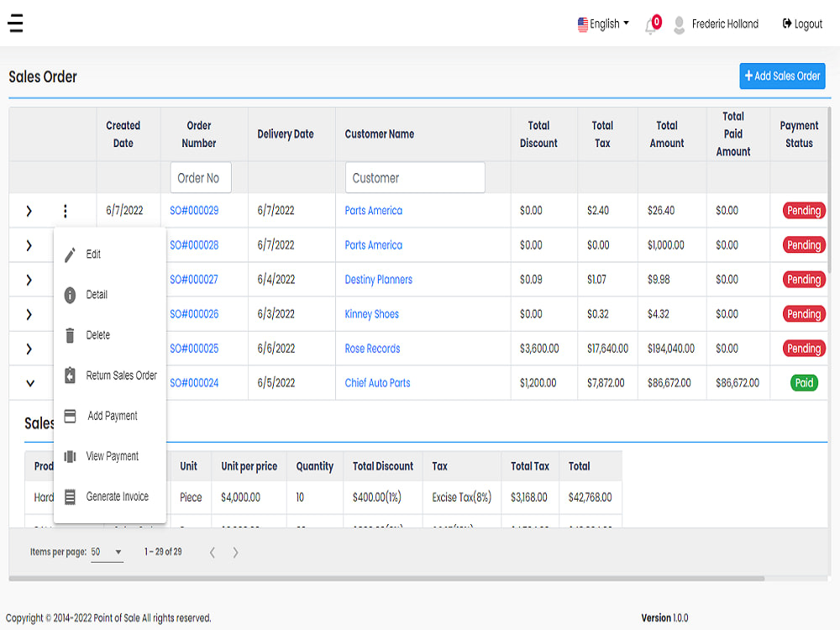Open order link SO#000027

[194, 280]
